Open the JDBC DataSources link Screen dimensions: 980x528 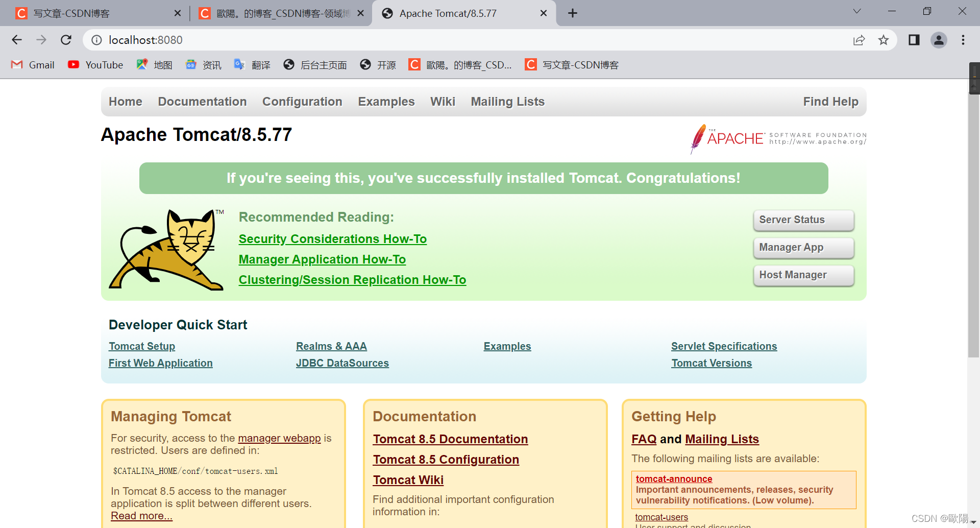pyautogui.click(x=342, y=363)
